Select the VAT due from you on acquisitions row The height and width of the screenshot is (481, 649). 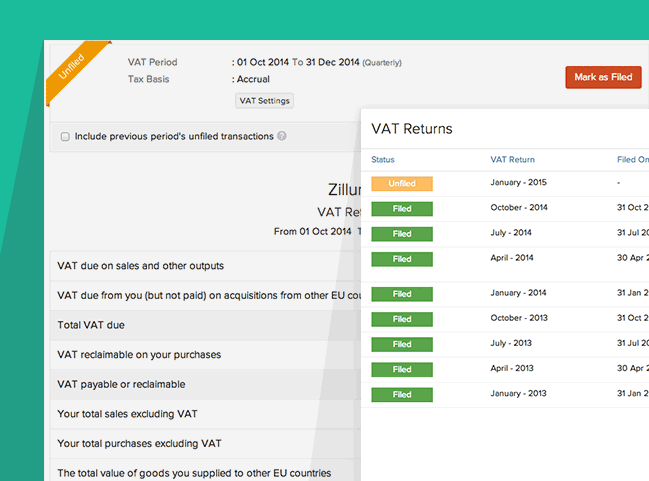pyautogui.click(x=205, y=296)
